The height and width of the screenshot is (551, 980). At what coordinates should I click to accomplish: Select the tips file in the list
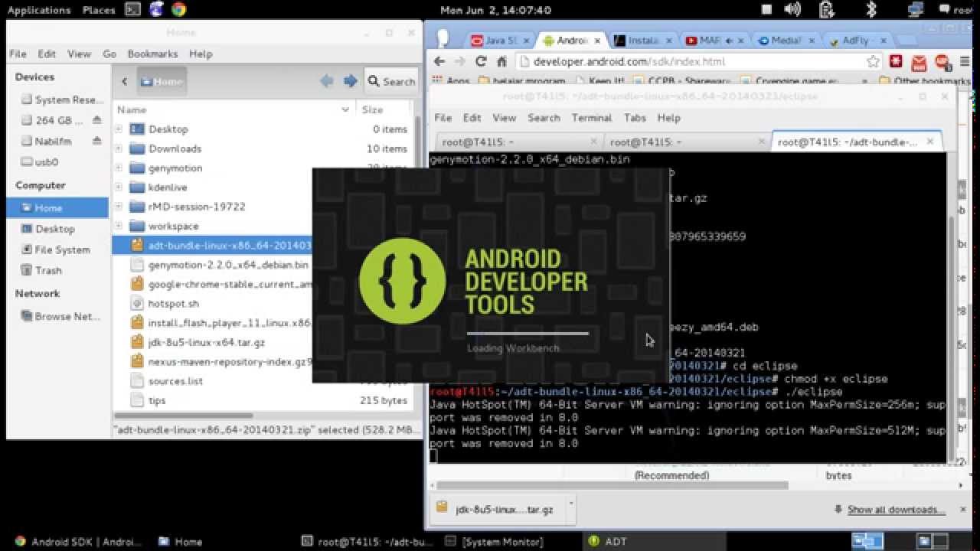157,400
